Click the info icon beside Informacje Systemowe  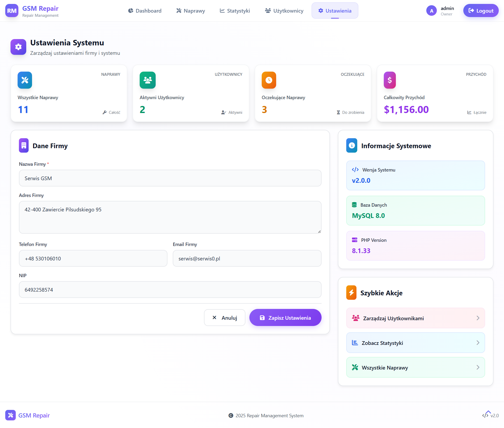(352, 145)
